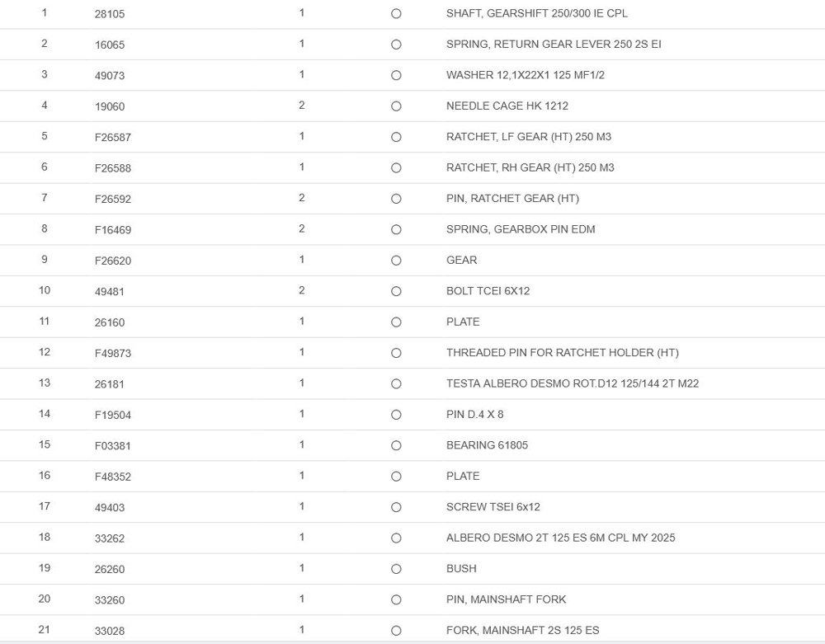This screenshot has width=825, height=644.
Task: Choose the radio circle for BEARING 61805
Action: pos(396,446)
